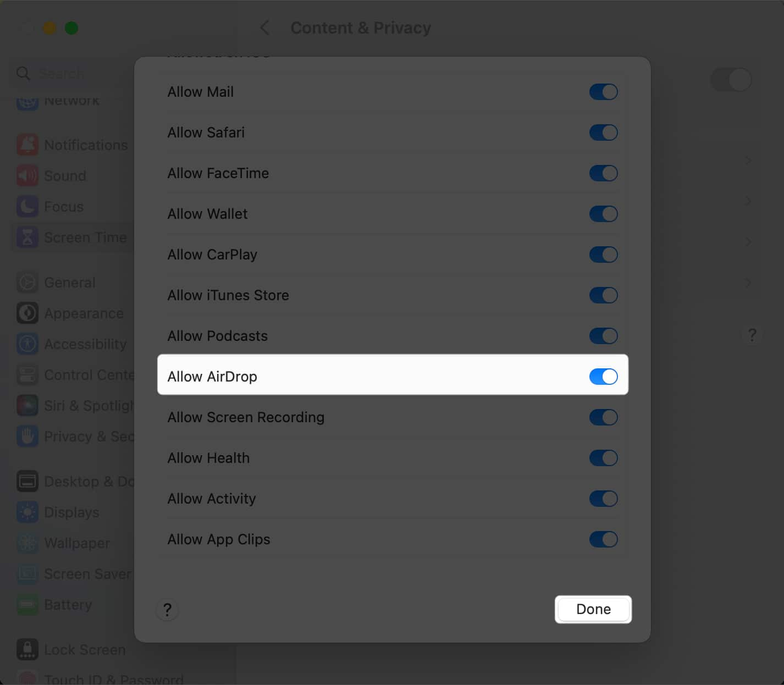Toggle the Allow AirDrop switch
This screenshot has height=685, width=784.
pyautogui.click(x=603, y=377)
